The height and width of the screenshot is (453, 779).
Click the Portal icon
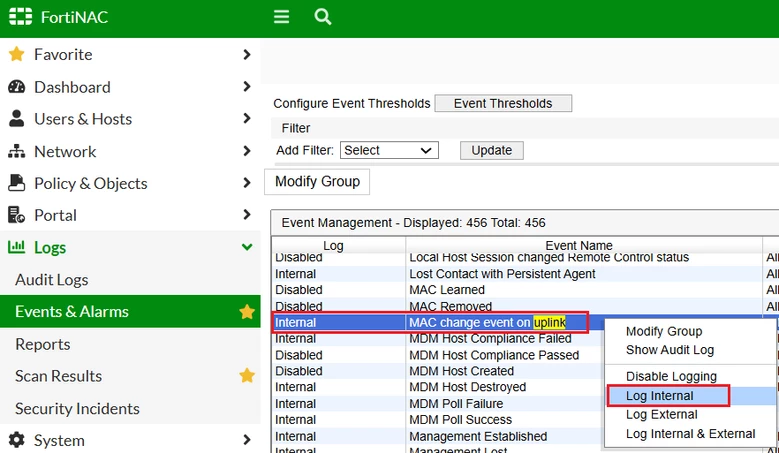[x=16, y=215]
